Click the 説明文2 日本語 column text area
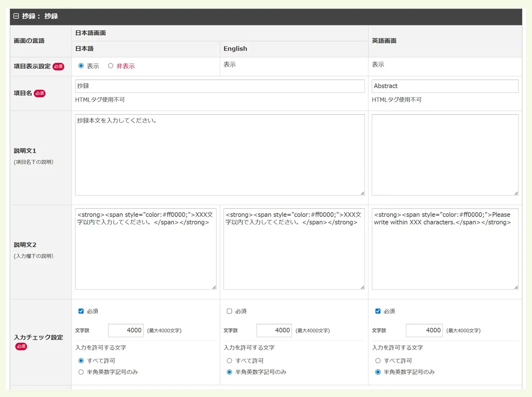Image resolution: width=532 pixels, height=397 pixels. (x=145, y=249)
